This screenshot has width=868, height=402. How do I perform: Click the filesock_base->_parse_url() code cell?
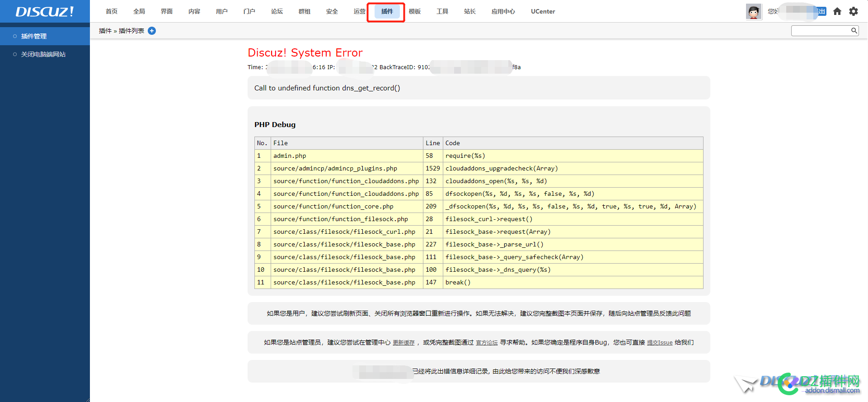point(573,244)
